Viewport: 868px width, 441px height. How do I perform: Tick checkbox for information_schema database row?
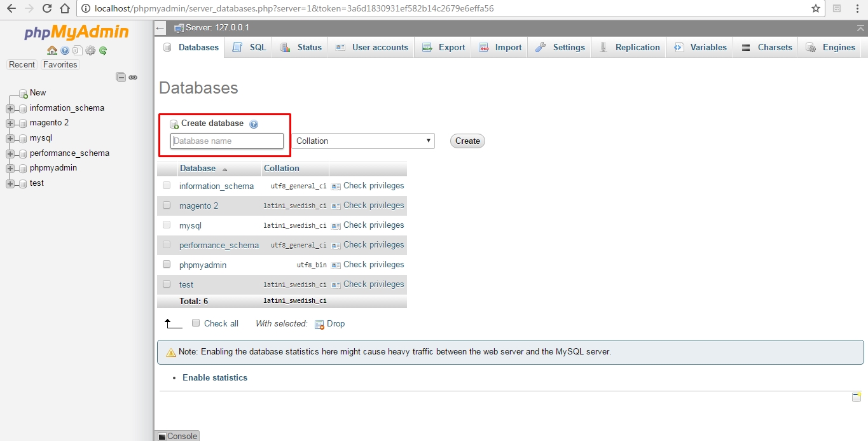[167, 185]
